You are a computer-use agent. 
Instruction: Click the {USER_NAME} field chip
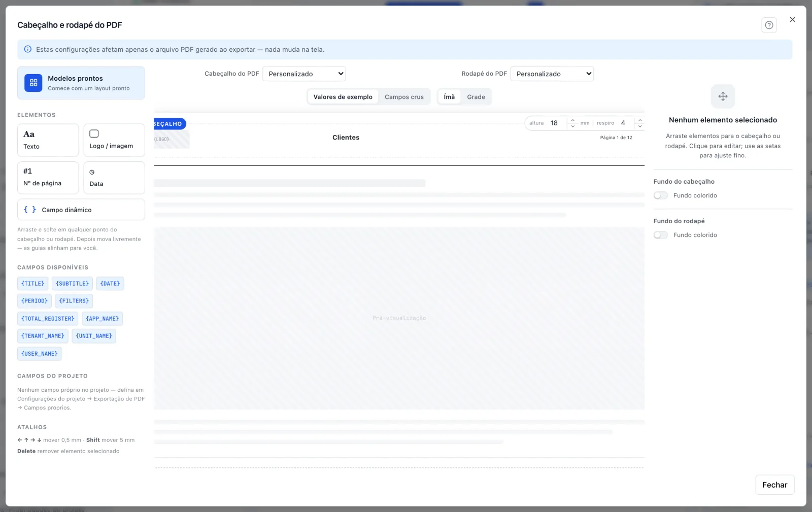pyautogui.click(x=40, y=354)
